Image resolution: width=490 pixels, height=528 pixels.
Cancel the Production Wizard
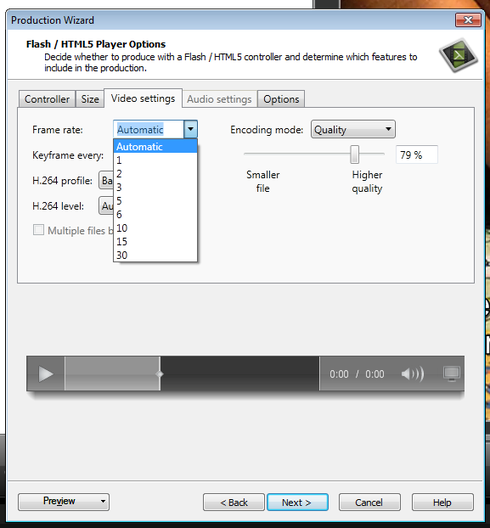coord(369,502)
